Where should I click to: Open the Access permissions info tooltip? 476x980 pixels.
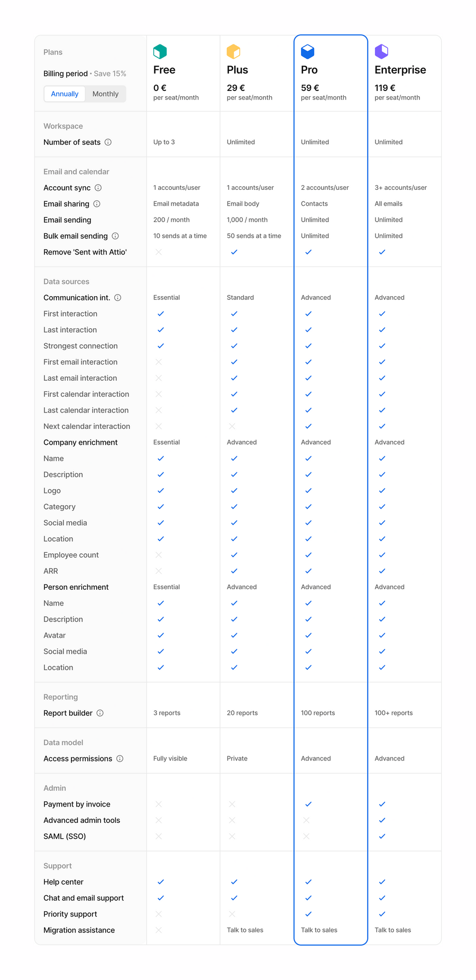pyautogui.click(x=120, y=758)
